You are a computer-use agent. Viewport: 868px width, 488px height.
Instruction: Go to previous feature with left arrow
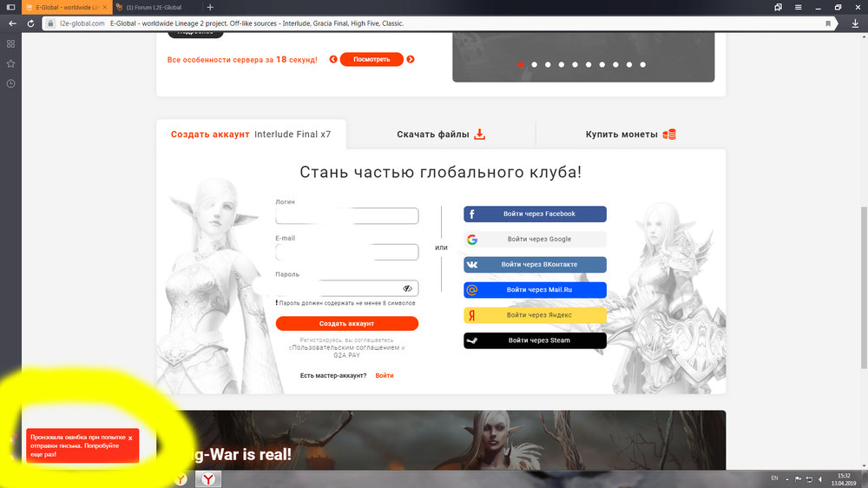click(x=333, y=60)
